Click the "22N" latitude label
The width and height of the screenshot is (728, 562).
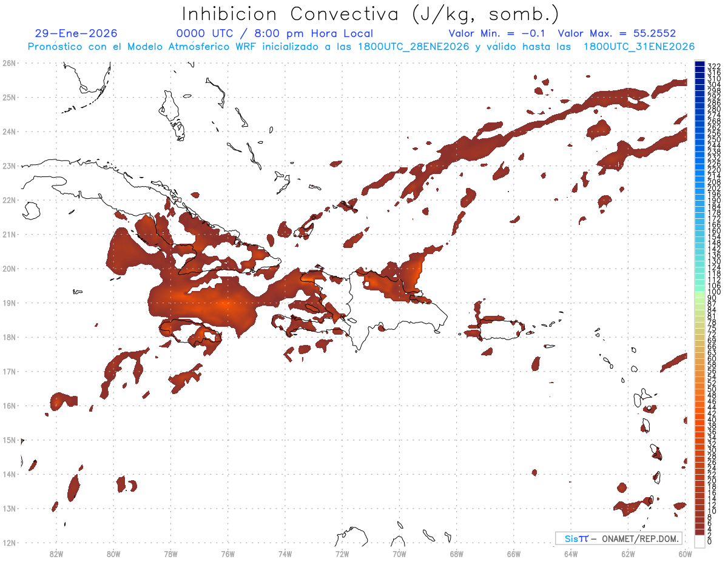pyautogui.click(x=9, y=200)
